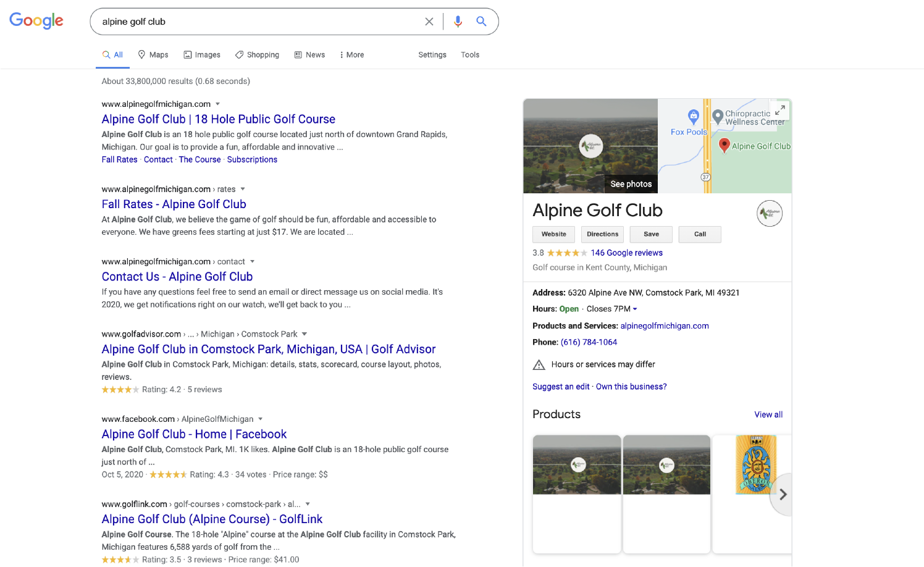Open the Subscriptions sitelink

(252, 159)
